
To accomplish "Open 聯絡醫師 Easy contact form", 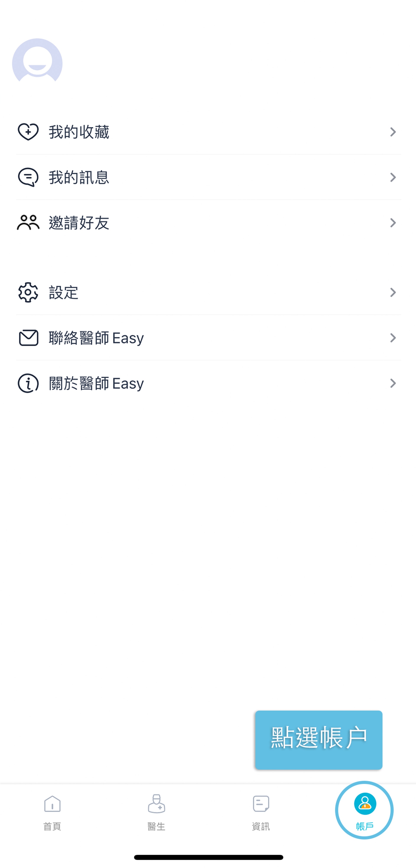I will pyautogui.click(x=208, y=338).
